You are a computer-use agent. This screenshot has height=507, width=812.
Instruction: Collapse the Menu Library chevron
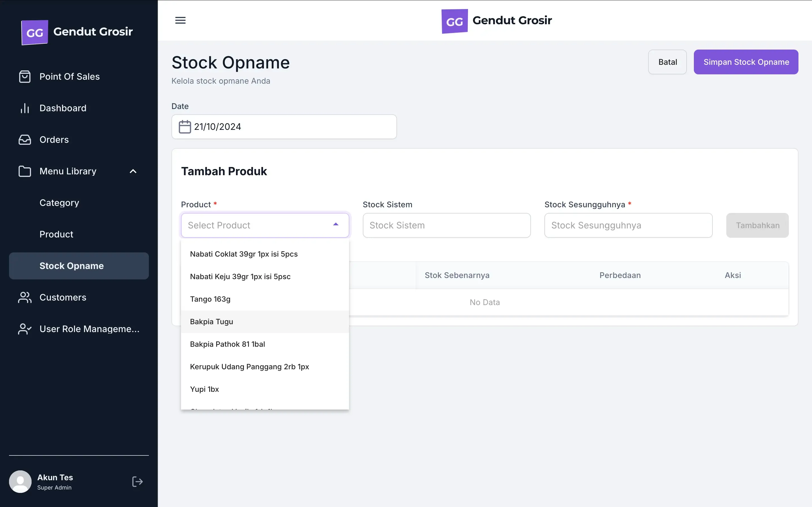click(x=133, y=171)
